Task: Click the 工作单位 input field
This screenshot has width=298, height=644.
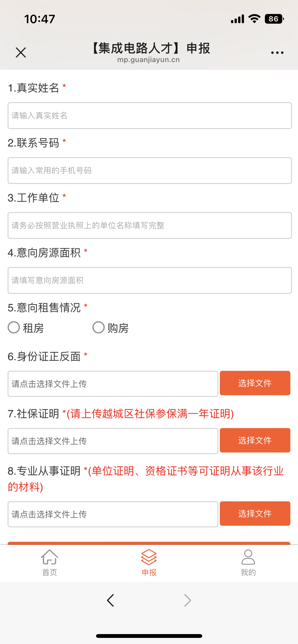Action: click(150, 225)
